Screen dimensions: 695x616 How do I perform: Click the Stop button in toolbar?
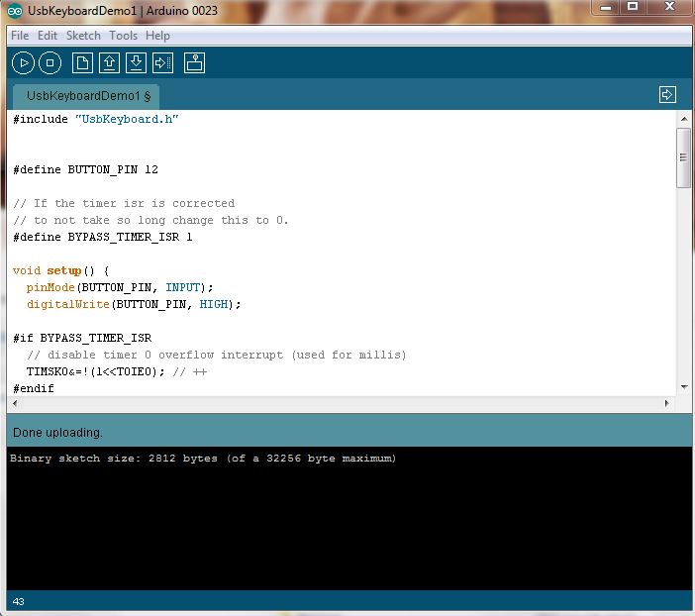(x=50, y=63)
